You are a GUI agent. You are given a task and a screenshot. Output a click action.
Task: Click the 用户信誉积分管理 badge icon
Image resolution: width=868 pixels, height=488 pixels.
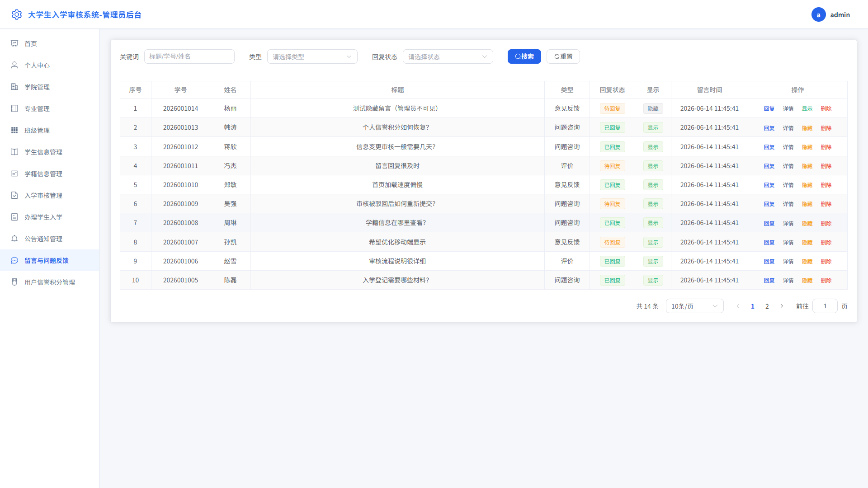pyautogui.click(x=14, y=282)
